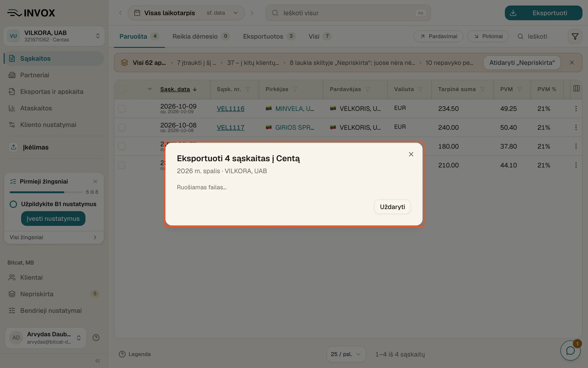The image size is (588, 368).
Task: Filter by Pardavimai
Action: click(438, 37)
